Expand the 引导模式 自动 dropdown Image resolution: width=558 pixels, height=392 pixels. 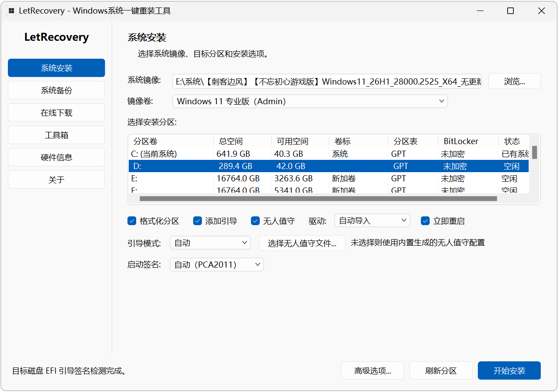(210, 243)
